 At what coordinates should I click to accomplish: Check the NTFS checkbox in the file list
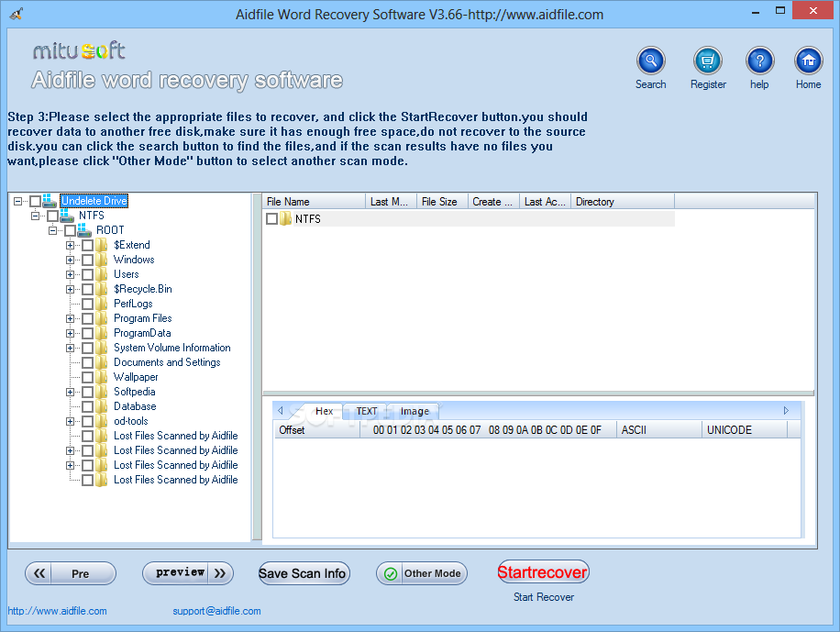point(271,218)
